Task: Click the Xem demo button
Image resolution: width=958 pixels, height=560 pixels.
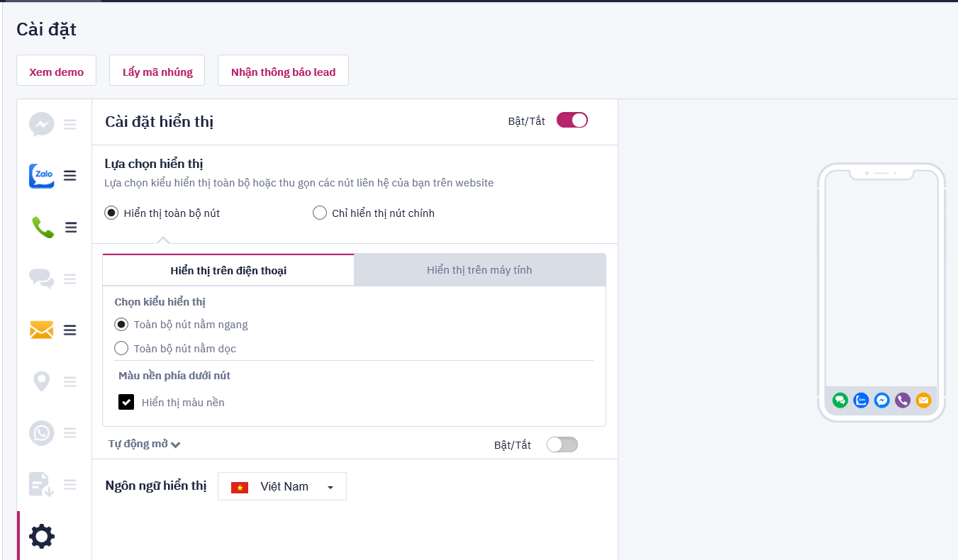Action: tap(57, 72)
